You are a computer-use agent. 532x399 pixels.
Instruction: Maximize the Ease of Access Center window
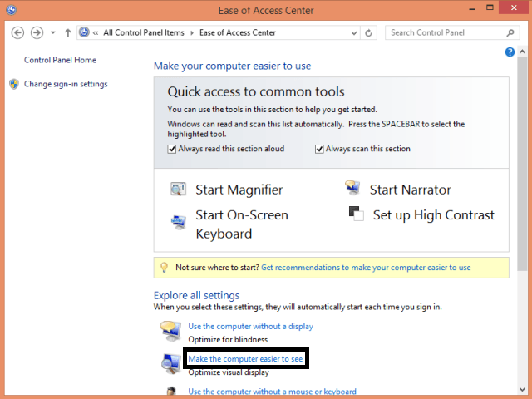pos(490,7)
